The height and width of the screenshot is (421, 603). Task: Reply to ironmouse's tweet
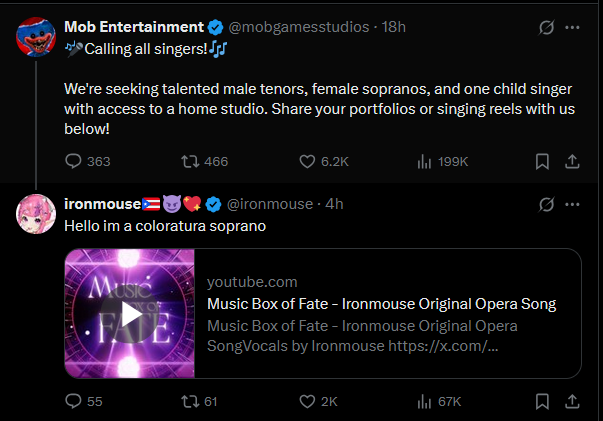pyautogui.click(x=74, y=401)
